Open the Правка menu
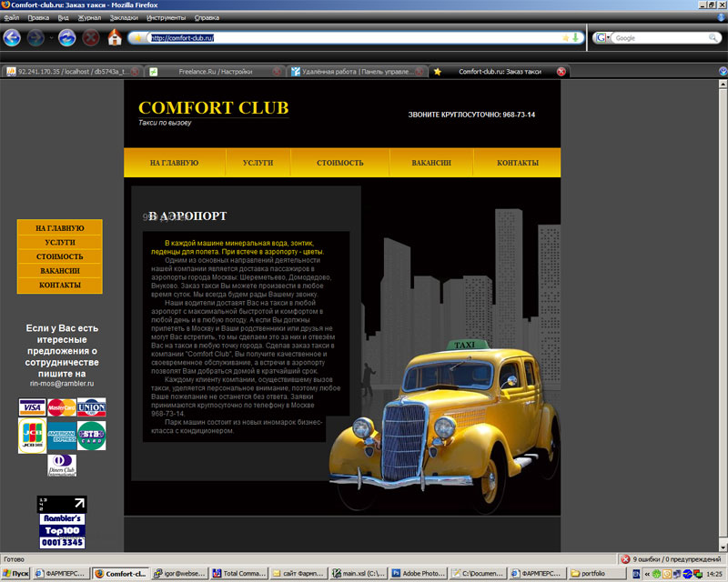This screenshot has width=728, height=582. tap(38, 17)
